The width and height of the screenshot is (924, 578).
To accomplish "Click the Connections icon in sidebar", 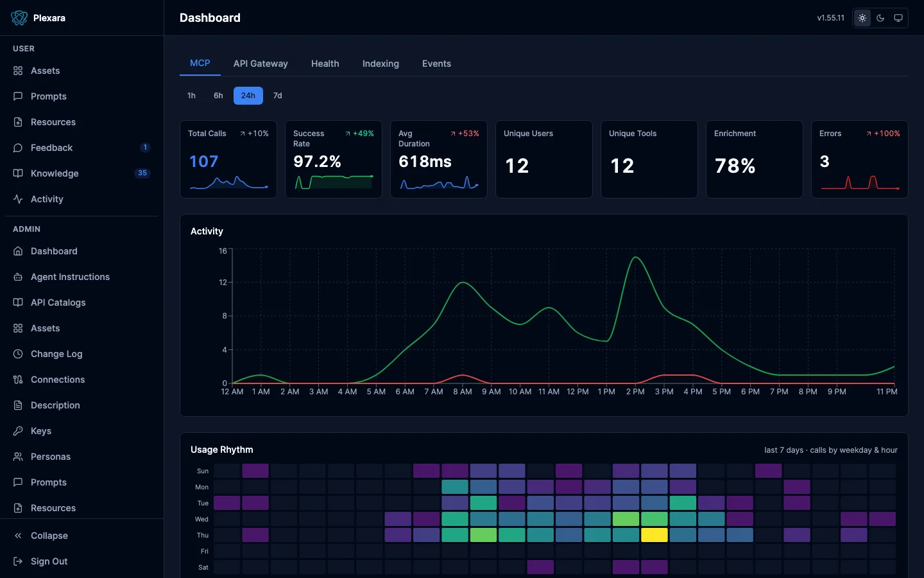I will point(18,380).
